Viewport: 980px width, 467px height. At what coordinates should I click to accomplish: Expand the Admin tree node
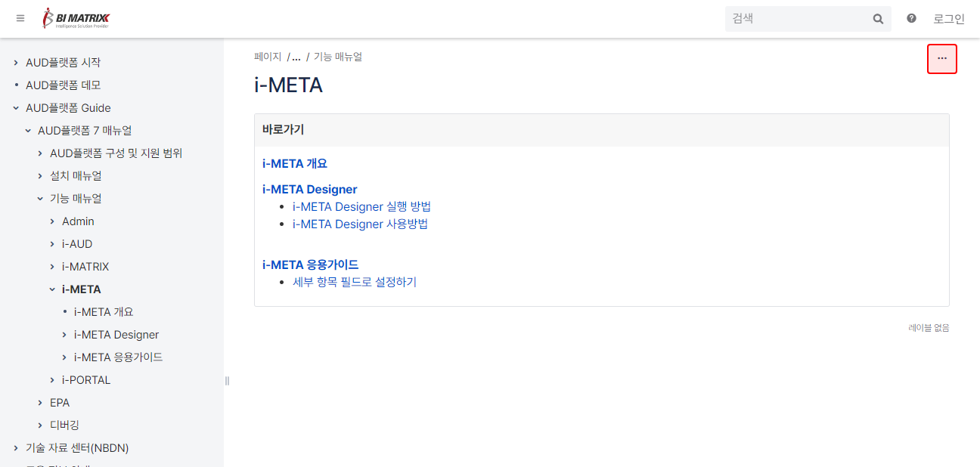(52, 221)
